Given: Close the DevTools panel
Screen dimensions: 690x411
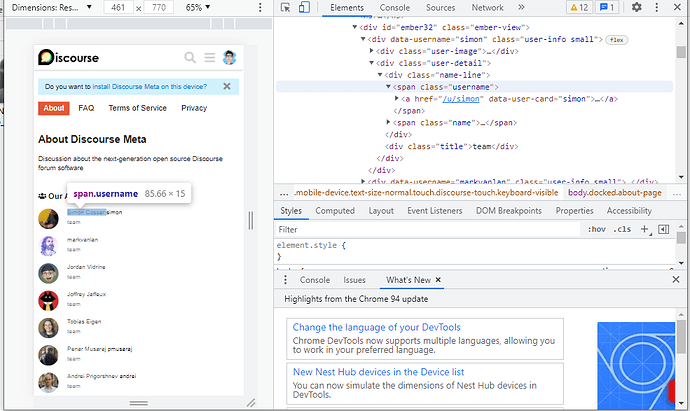Looking at the screenshot, I should (677, 7).
